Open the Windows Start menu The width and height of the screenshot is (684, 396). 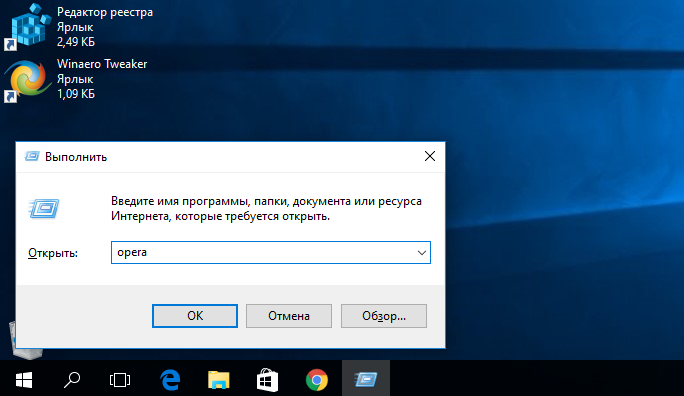(24, 379)
